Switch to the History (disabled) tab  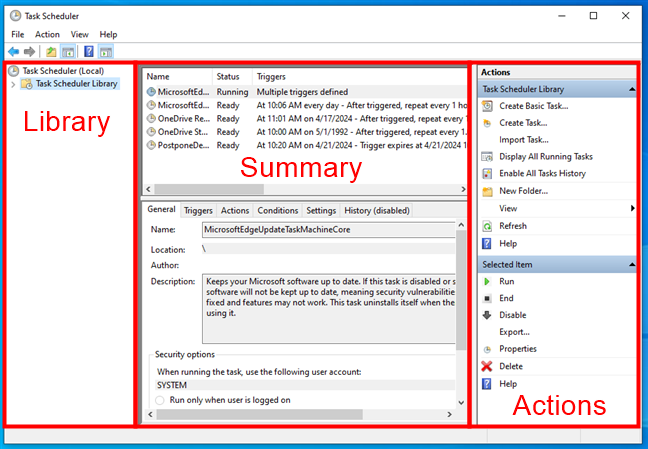click(x=376, y=211)
